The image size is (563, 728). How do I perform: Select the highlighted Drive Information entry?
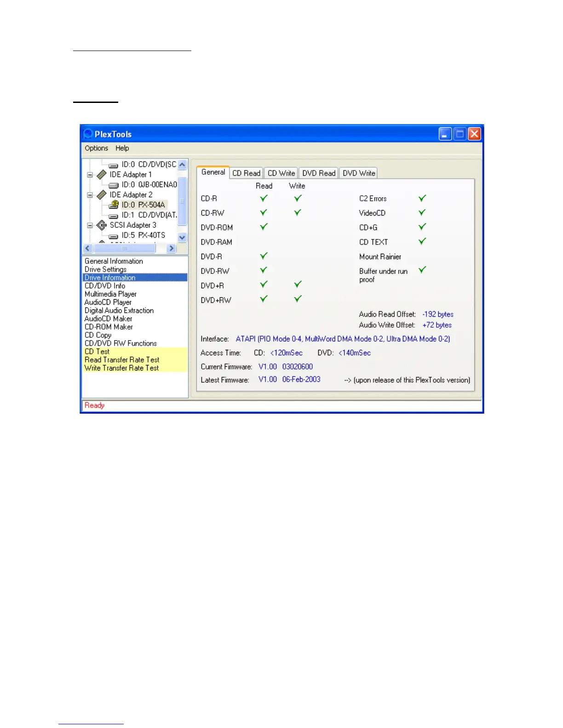point(135,278)
